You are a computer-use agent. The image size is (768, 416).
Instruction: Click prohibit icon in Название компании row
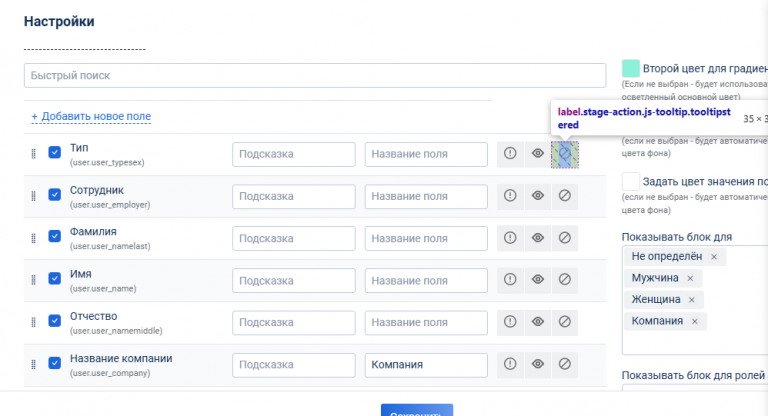click(x=565, y=364)
